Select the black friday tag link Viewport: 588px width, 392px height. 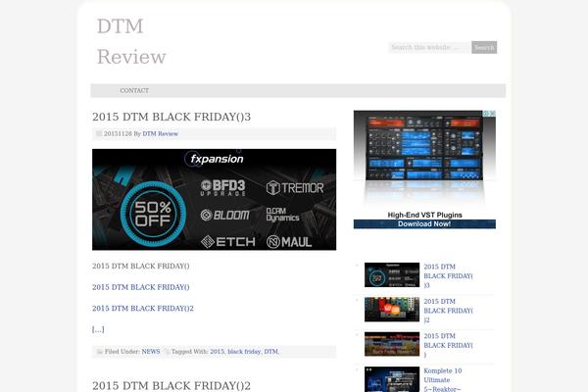(244, 352)
